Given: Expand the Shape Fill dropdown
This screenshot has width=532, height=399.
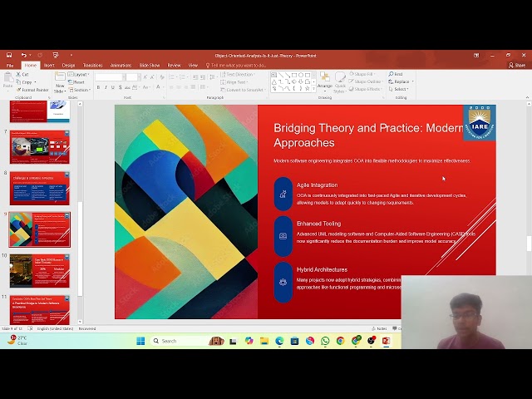Looking at the screenshot, I should (x=362, y=74).
